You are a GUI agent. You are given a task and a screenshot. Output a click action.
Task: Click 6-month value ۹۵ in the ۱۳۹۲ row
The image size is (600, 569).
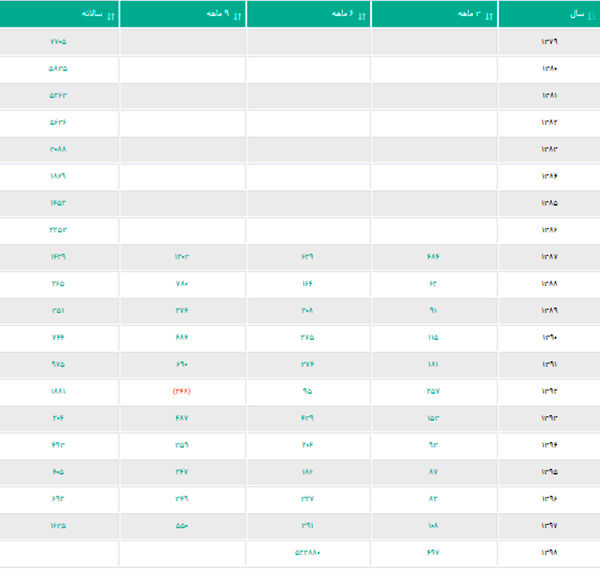coord(307,391)
